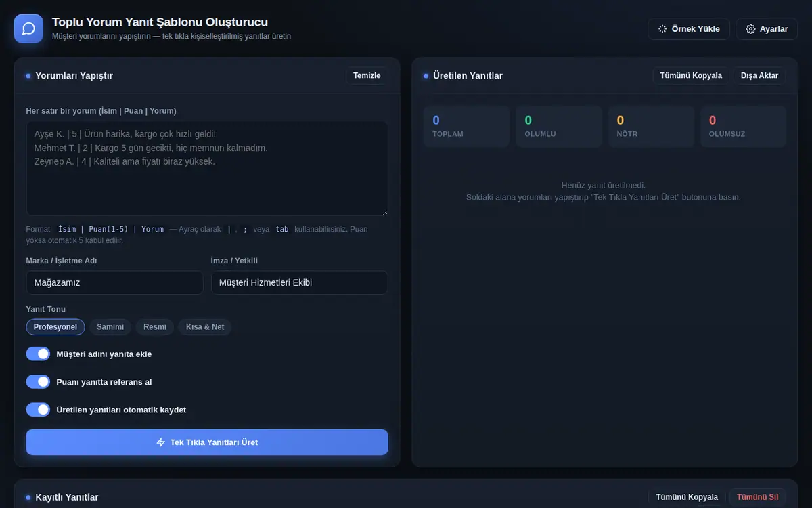
Task: Click the spinner icon on Örnek Yükle
Action: point(662,29)
